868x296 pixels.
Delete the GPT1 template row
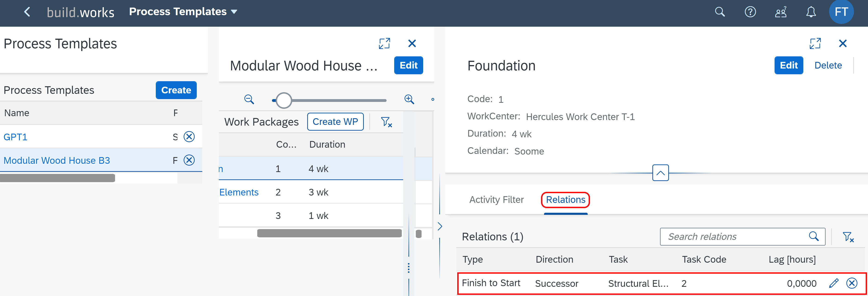click(x=189, y=137)
